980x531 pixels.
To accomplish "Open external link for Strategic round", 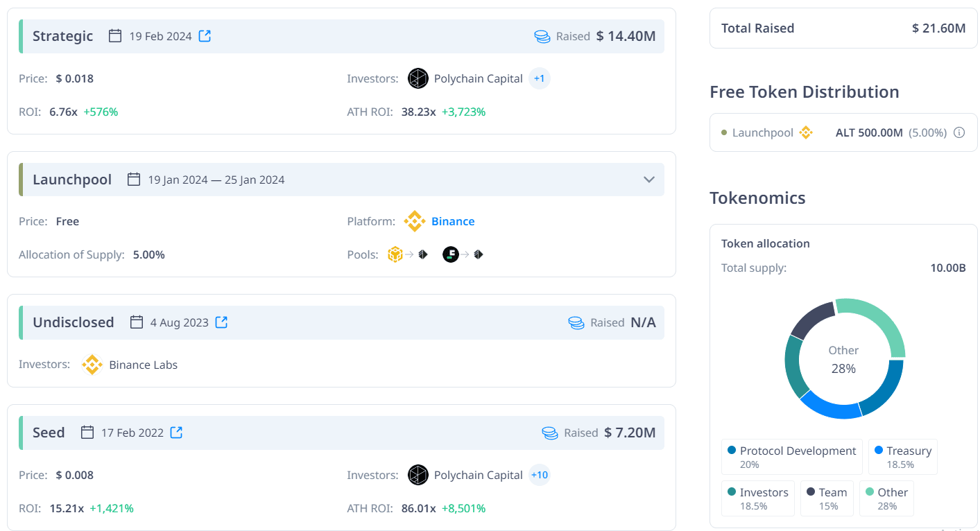I will 205,36.
